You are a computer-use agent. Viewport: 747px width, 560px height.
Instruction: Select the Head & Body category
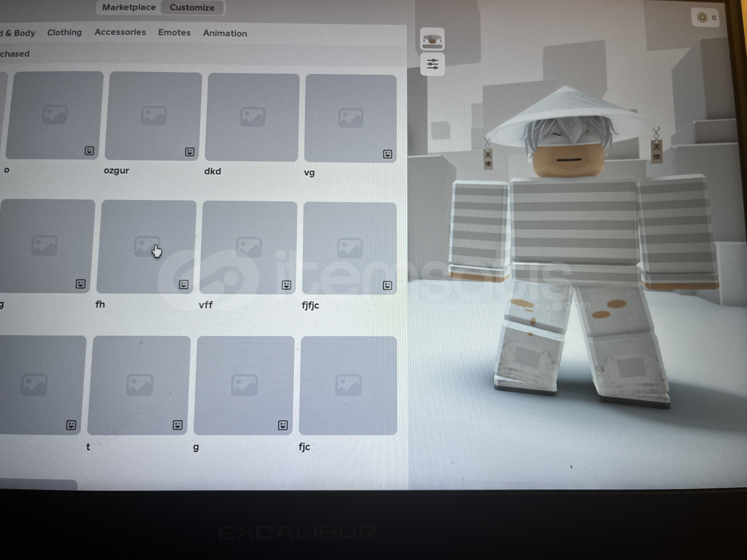(x=18, y=33)
